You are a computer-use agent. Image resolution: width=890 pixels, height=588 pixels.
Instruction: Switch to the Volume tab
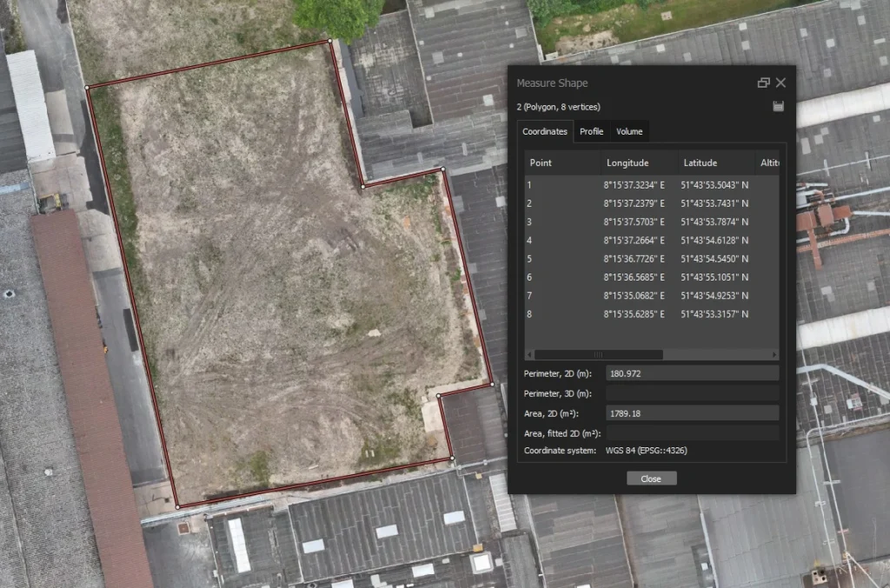(628, 131)
